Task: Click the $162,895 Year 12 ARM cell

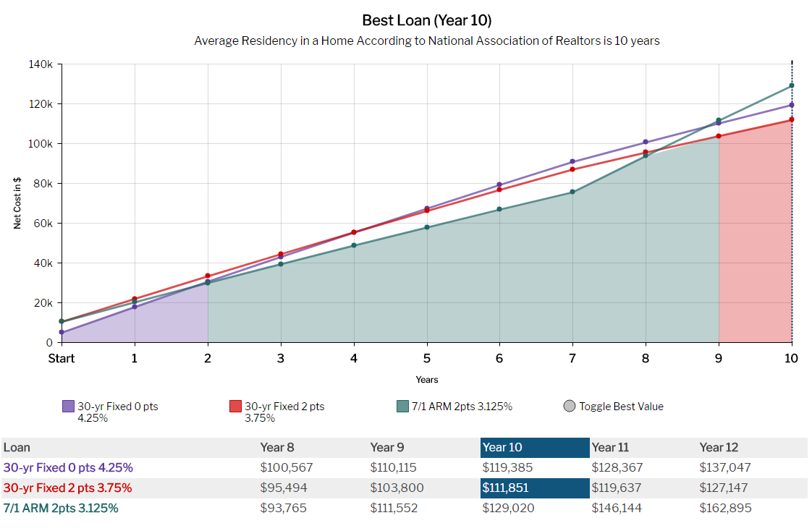Action: tap(725, 508)
